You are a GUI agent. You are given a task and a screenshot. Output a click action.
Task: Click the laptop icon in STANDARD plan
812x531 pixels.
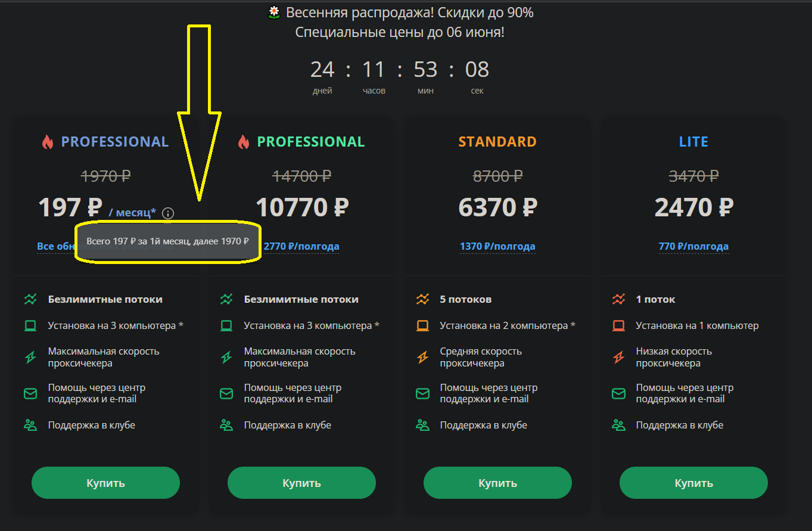pyautogui.click(x=422, y=325)
